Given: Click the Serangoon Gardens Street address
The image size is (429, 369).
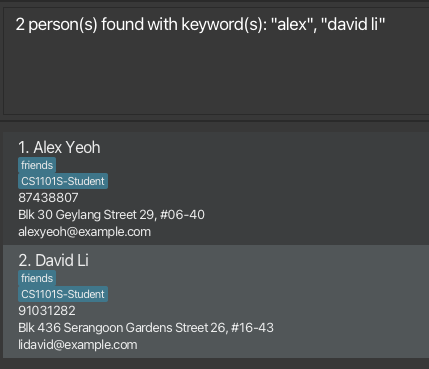Looking at the screenshot, I should coord(146,328).
